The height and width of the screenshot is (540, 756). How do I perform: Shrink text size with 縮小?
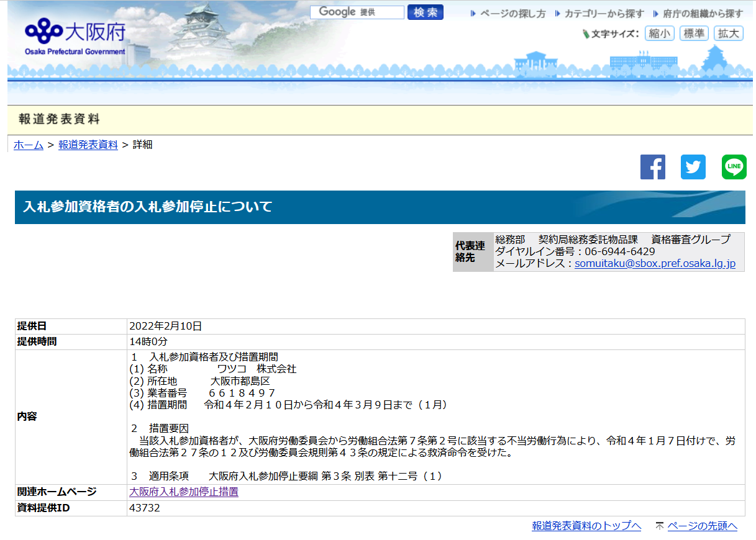click(660, 34)
